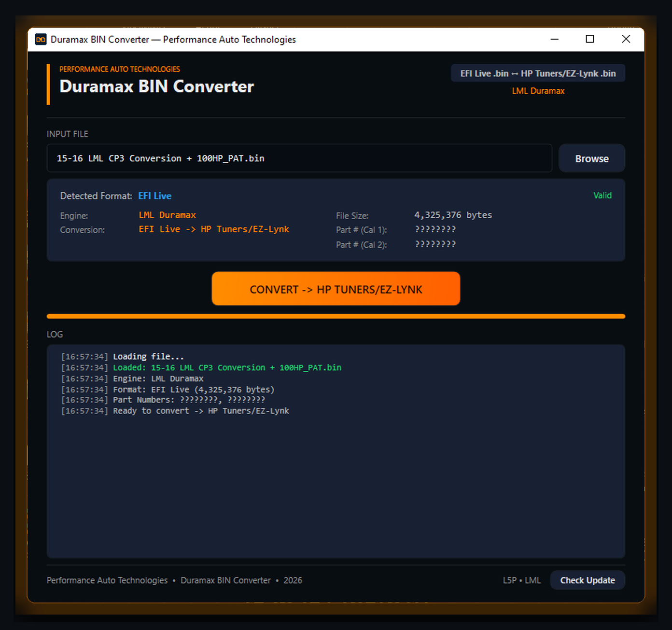Viewport: 672px width, 630px height.
Task: Click the input file path field
Action: tap(299, 158)
